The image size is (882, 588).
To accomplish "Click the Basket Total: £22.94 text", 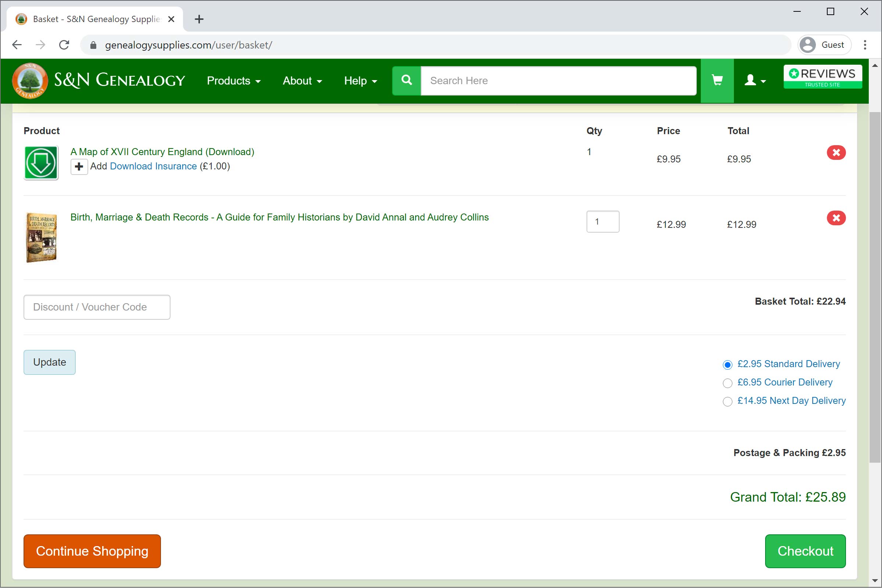I will [x=800, y=301].
